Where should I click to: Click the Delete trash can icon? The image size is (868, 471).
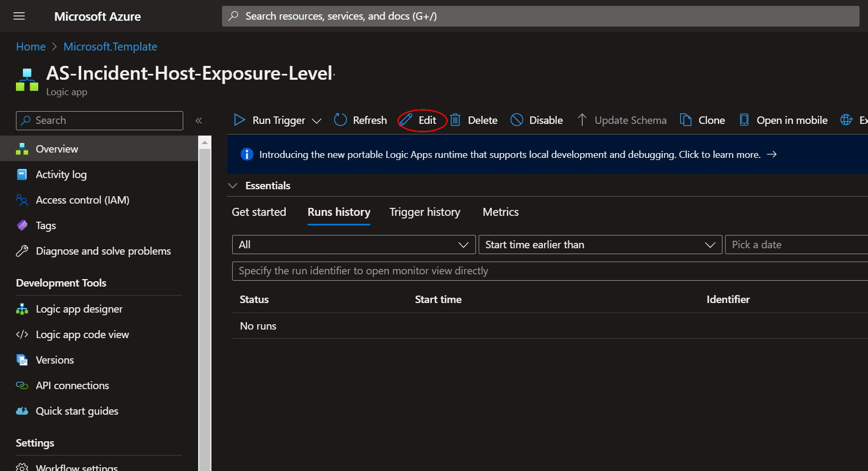point(455,120)
